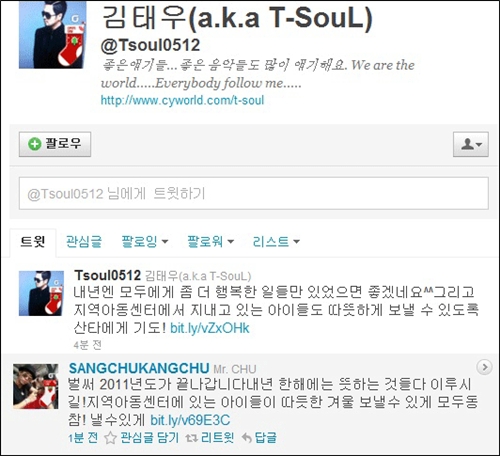Open the bit.ly/v69E3C link
This screenshot has height=456, width=500.
pos(190,420)
